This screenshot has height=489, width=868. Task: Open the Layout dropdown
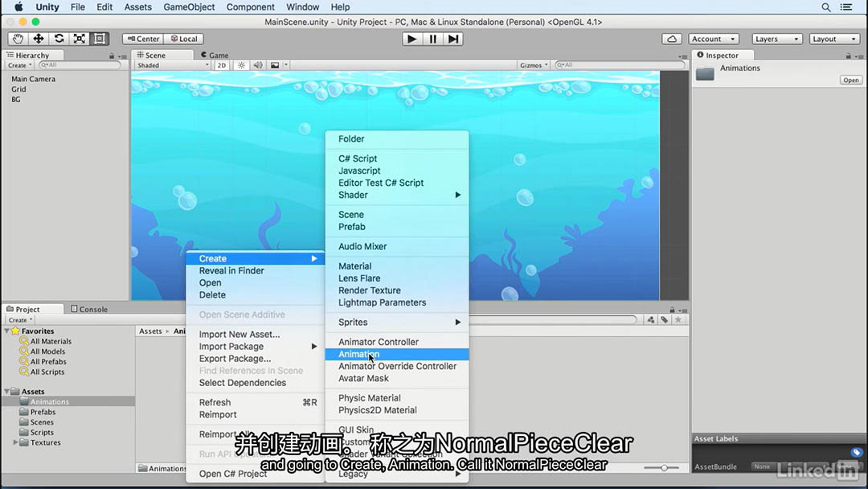(x=835, y=39)
